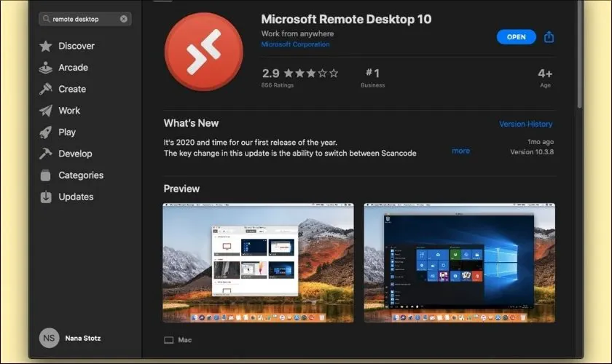Open first preview screenshot of connection list
This screenshot has width=612, height=364.
coord(259,263)
